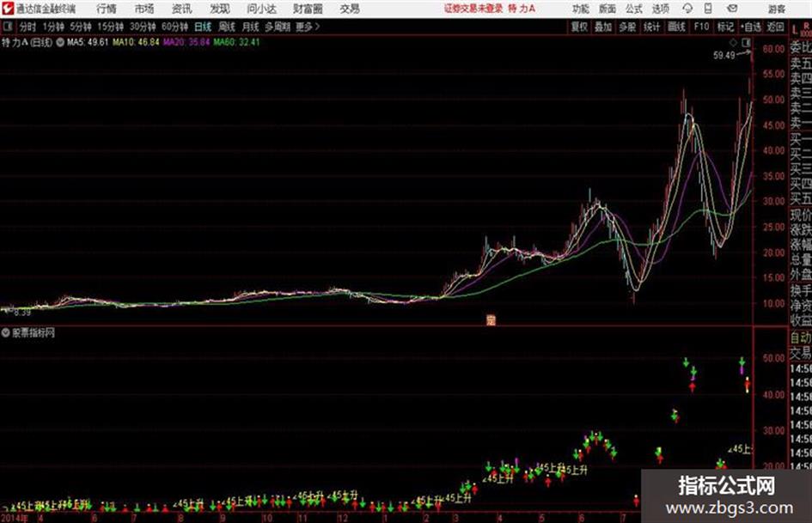
Task: Open the 市场 menu
Action: click(x=144, y=9)
